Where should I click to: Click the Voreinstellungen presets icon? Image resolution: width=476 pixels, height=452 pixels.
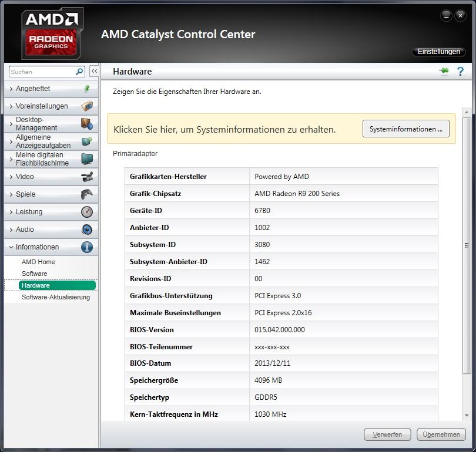tap(87, 106)
